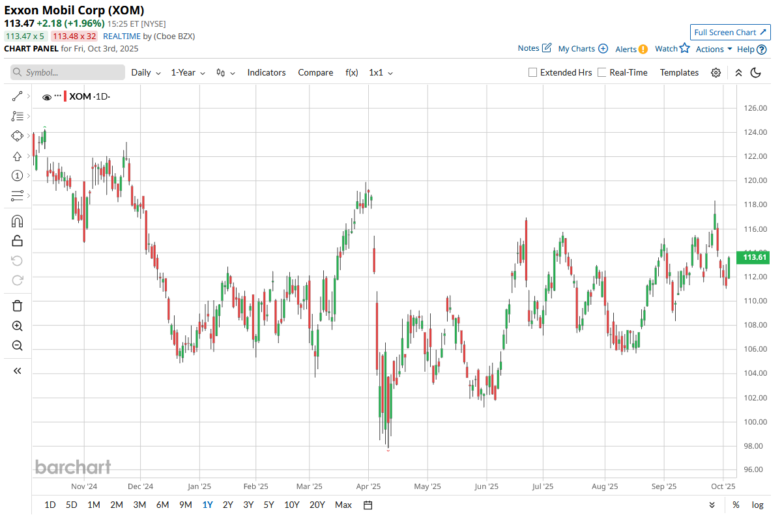Open chart settings gear
This screenshot has width=782, height=532.
tap(716, 72)
